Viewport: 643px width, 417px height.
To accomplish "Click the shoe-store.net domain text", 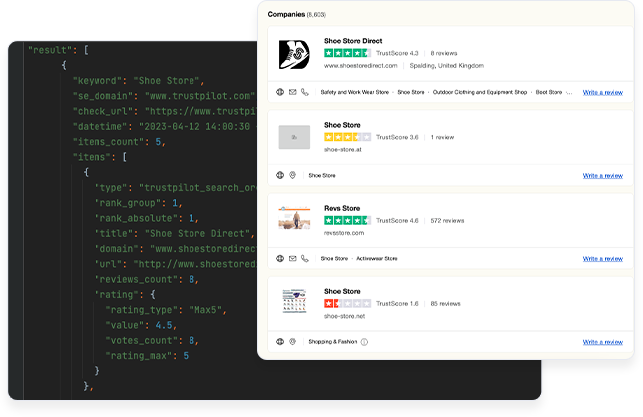I will point(344,316).
